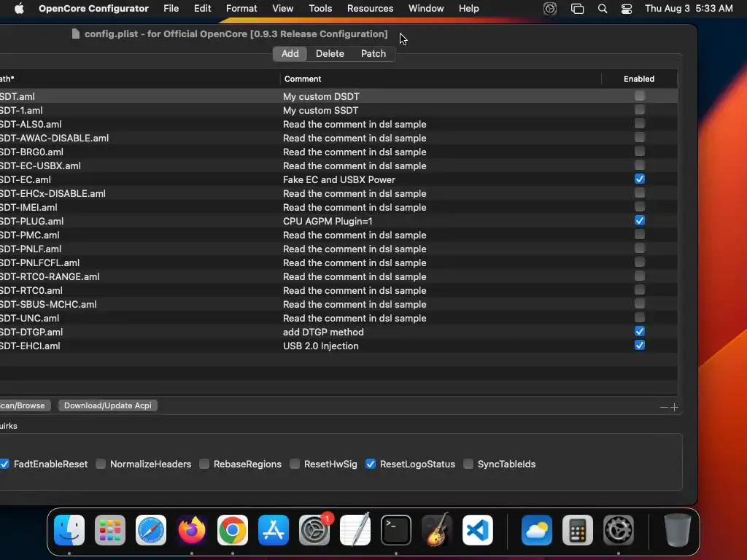Open the View menu
Screen dimensions: 747x560
[282, 9]
